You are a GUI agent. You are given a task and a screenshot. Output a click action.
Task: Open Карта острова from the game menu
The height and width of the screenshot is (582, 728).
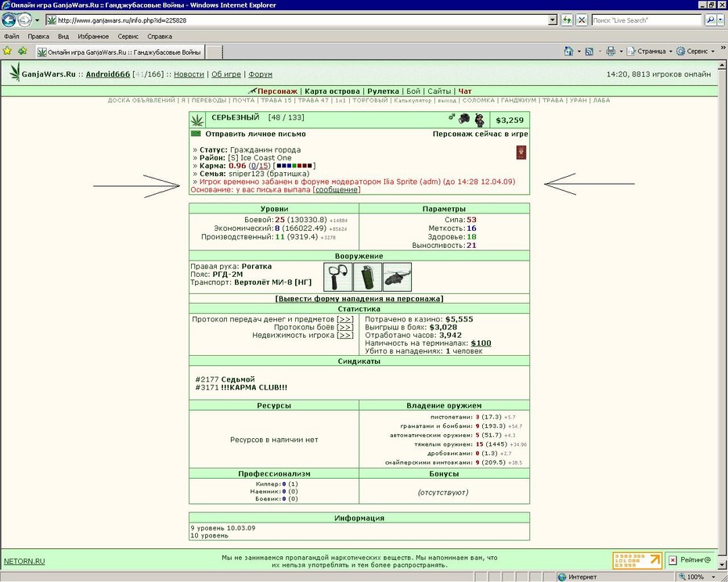pyautogui.click(x=332, y=92)
